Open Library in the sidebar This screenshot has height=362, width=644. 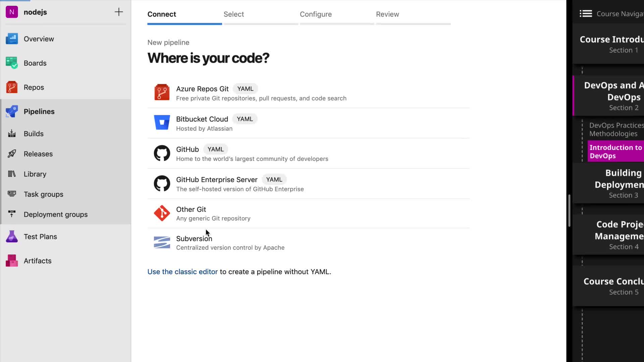[35, 174]
